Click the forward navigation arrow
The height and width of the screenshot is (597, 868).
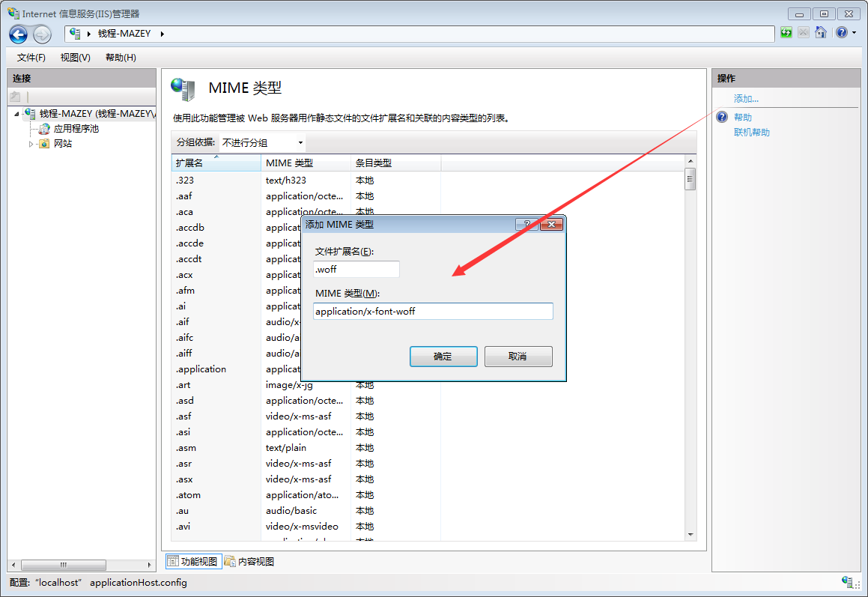tap(41, 34)
